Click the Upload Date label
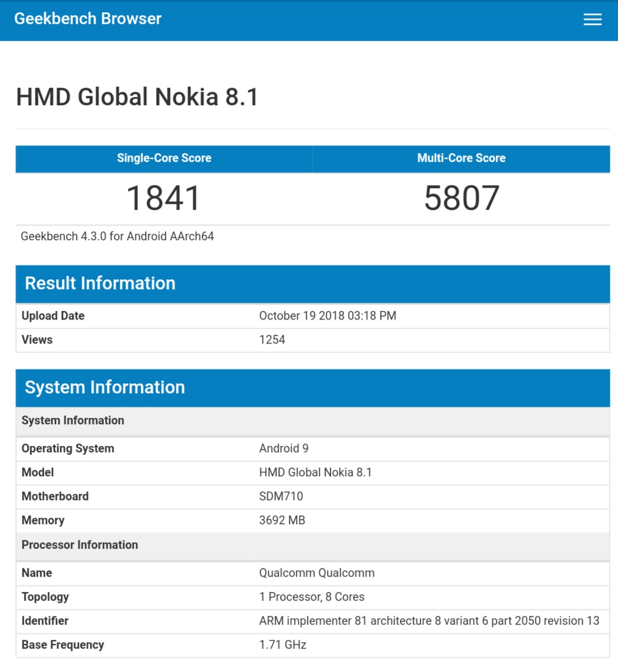 [53, 316]
